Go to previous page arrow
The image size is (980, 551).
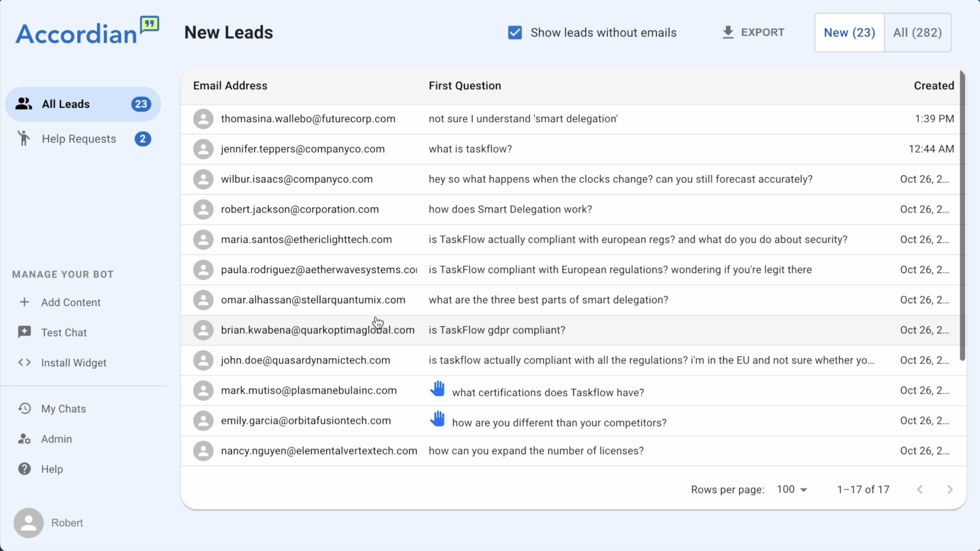coord(920,489)
